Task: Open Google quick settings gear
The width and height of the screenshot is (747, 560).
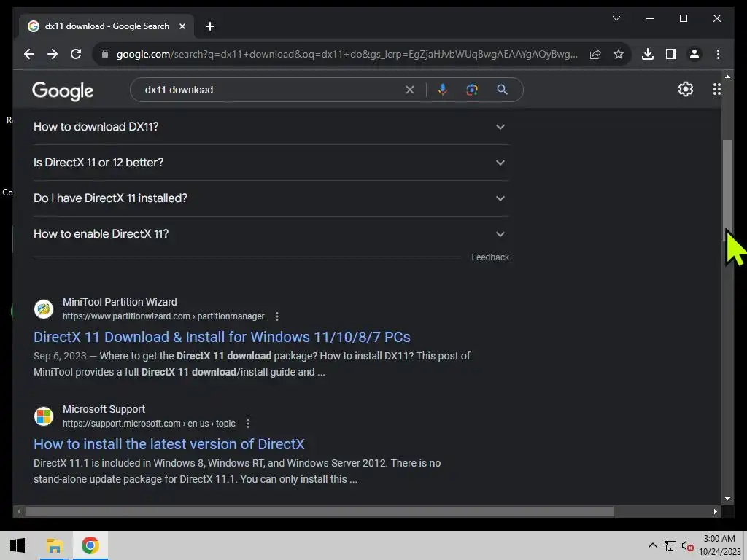Action: pos(686,89)
